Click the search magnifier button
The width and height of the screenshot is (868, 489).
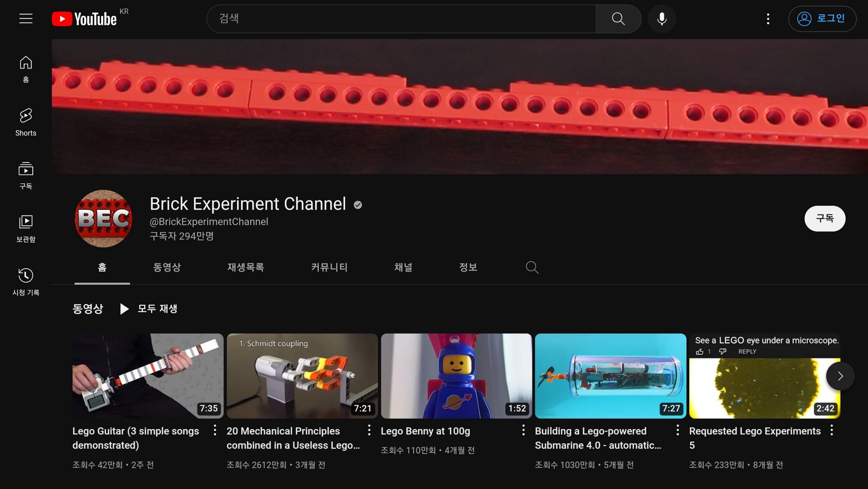click(618, 19)
